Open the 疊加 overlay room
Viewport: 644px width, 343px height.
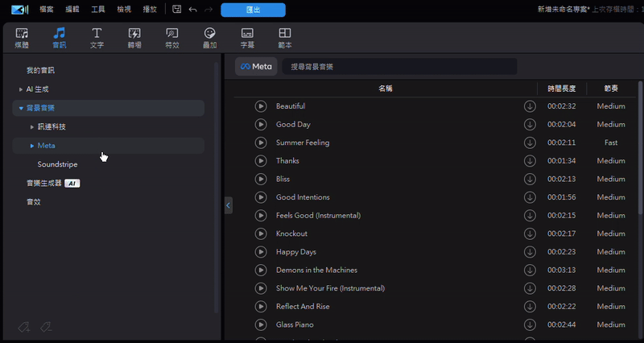pyautogui.click(x=209, y=38)
